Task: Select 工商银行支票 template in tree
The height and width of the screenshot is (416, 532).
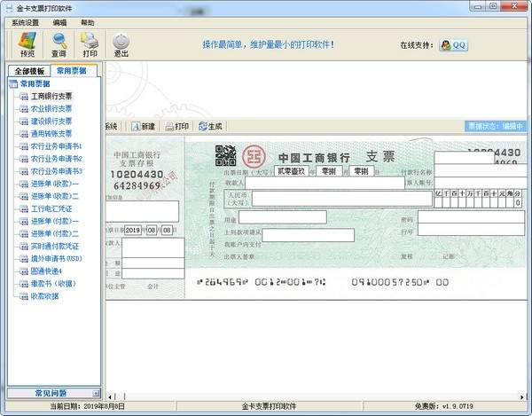Action: [x=51, y=96]
